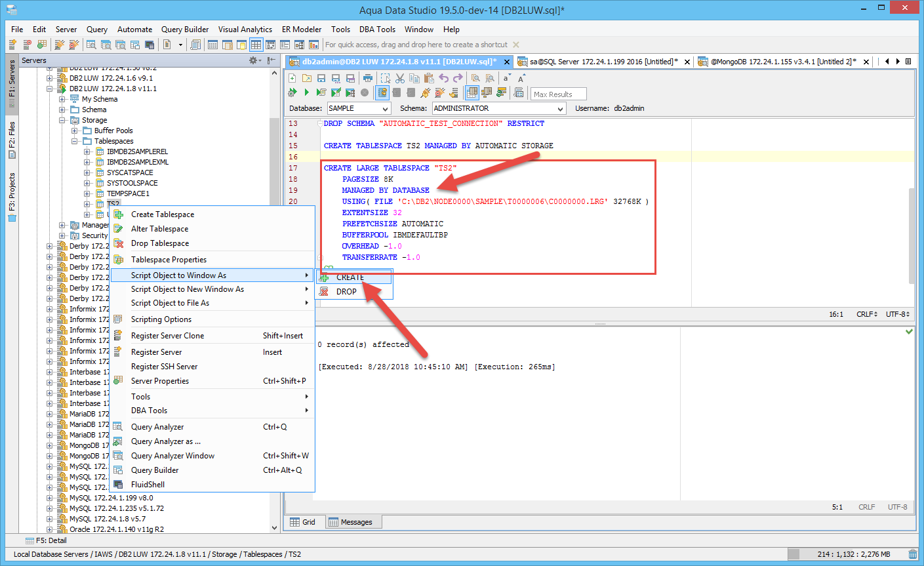Click the Max Results input field

pyautogui.click(x=558, y=94)
